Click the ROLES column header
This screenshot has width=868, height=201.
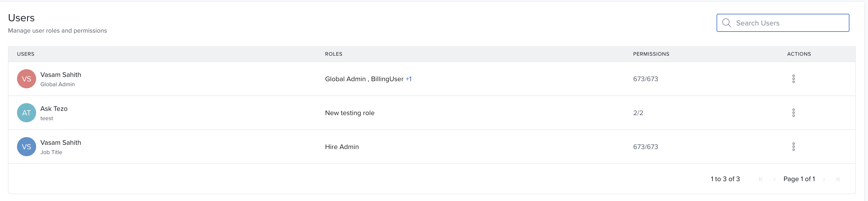tap(333, 54)
